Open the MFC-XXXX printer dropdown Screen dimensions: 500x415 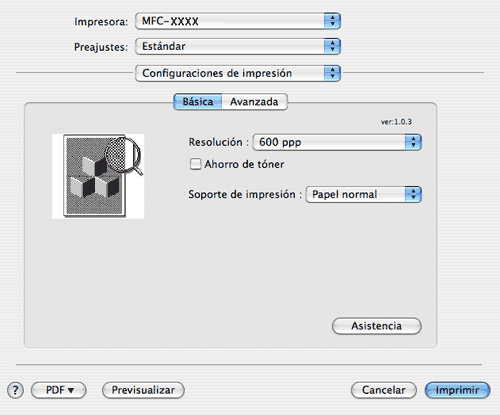(x=238, y=21)
